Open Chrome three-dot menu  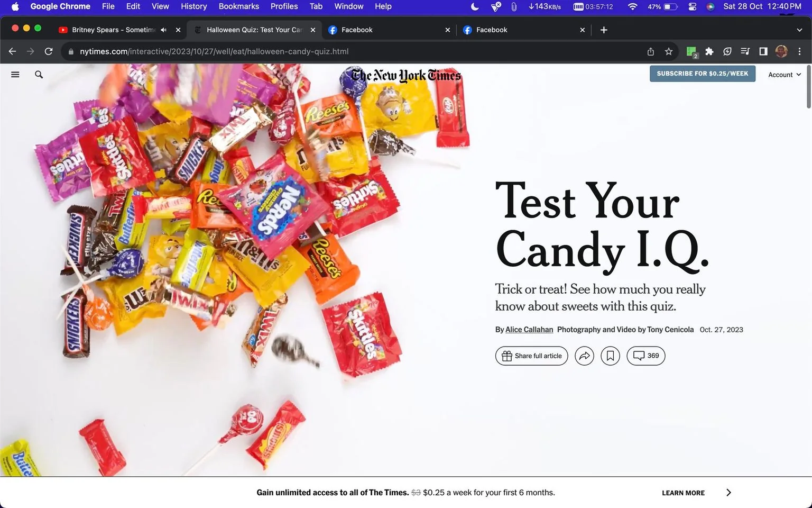tap(799, 51)
